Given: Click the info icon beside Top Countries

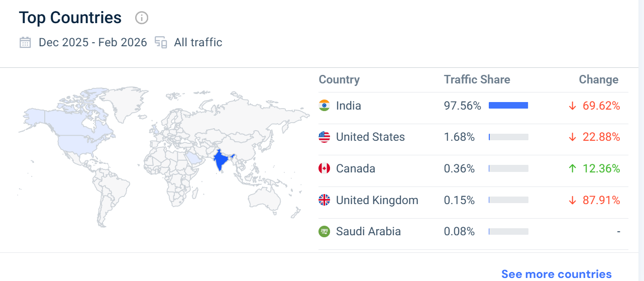Looking at the screenshot, I should 142,18.
